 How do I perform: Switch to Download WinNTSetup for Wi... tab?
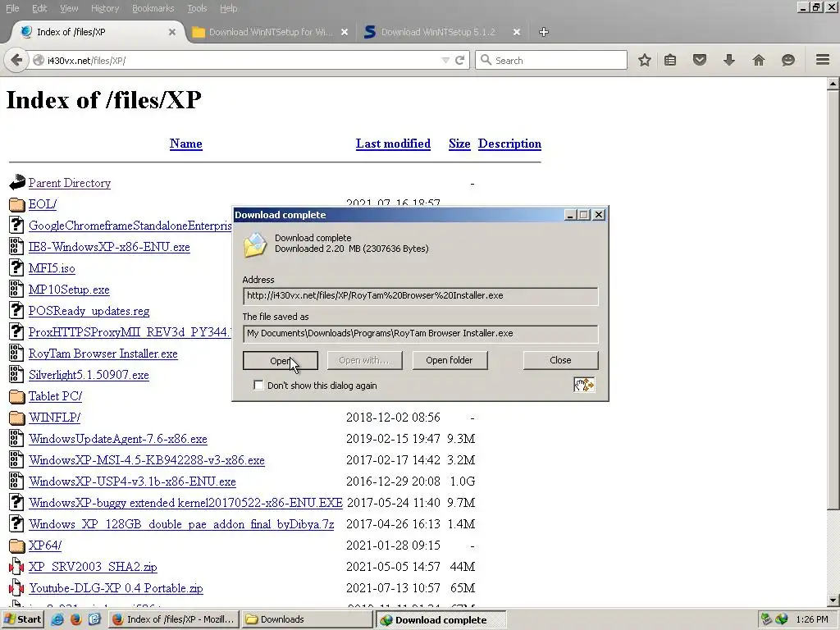pyautogui.click(x=269, y=32)
